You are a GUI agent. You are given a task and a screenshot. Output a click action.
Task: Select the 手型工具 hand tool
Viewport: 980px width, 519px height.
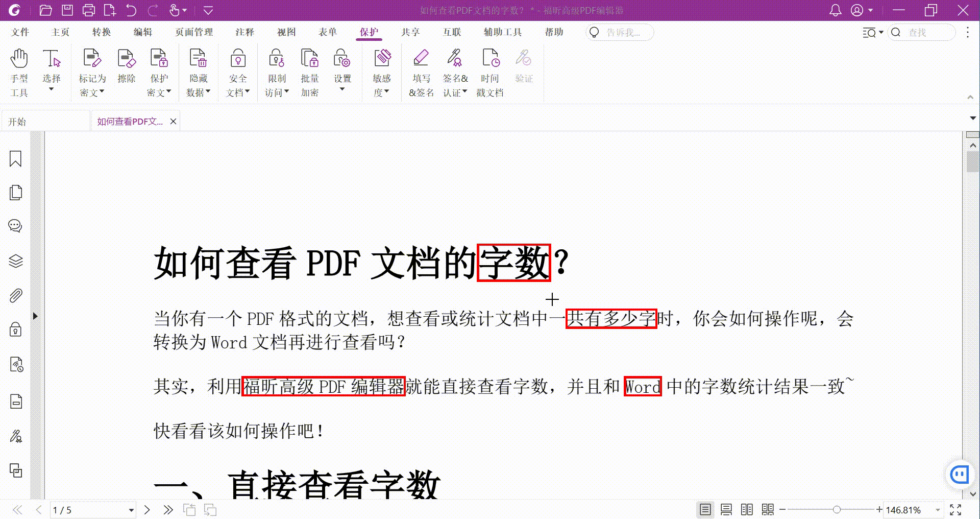point(19,72)
